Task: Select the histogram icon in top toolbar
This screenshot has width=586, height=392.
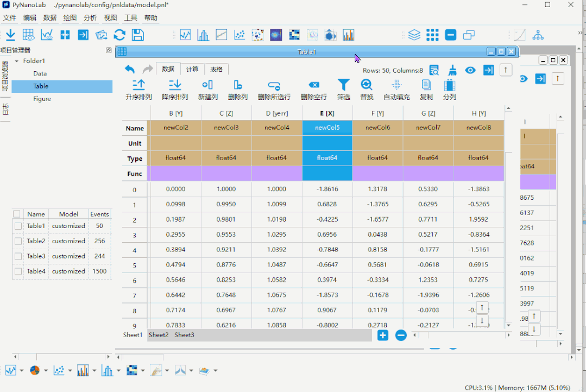Action: [203, 35]
